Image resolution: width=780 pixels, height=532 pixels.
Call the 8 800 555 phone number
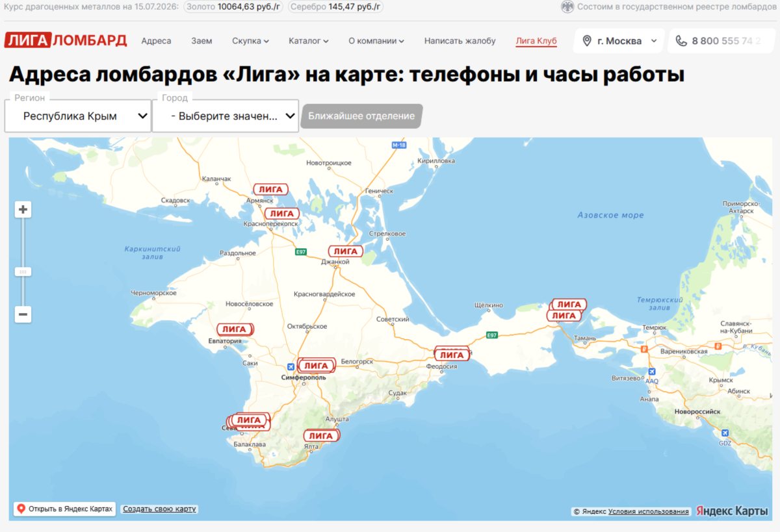726,41
